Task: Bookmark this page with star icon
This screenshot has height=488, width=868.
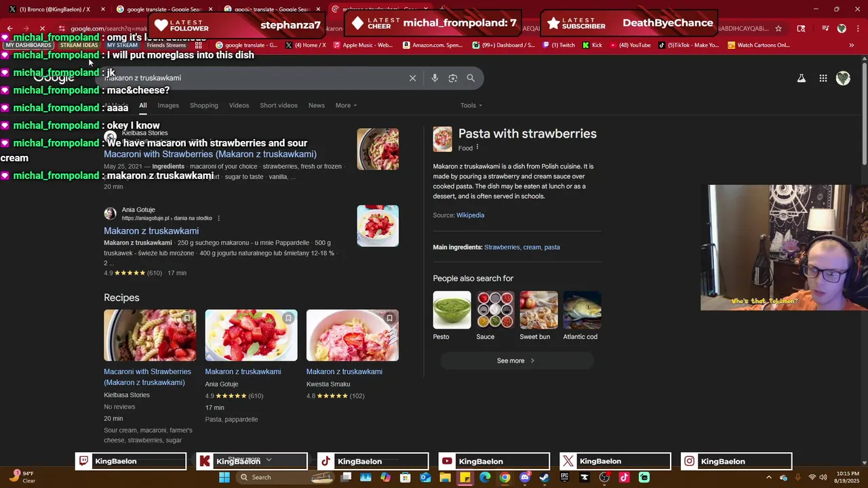Action: 778,28
